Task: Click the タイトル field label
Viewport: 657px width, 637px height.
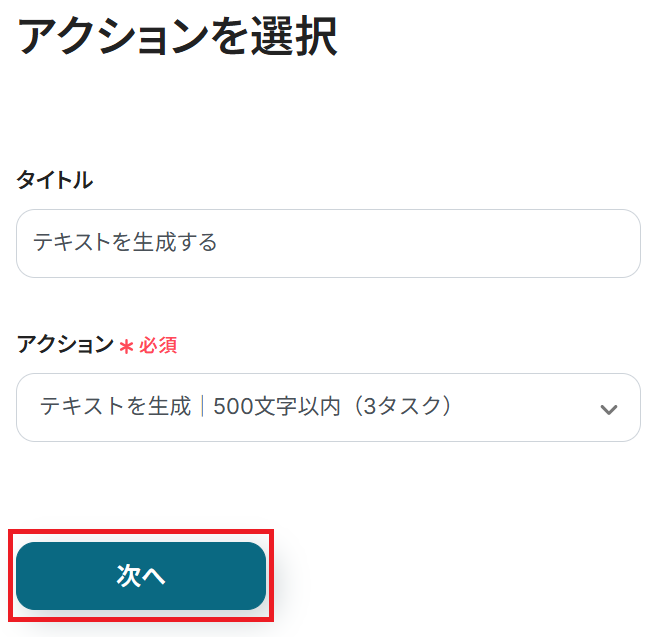Action: click(54, 180)
